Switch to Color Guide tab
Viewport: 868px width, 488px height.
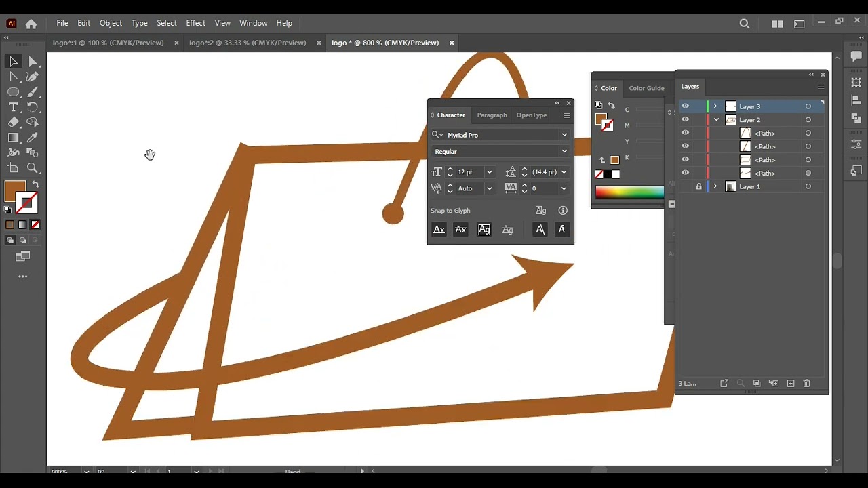[646, 88]
